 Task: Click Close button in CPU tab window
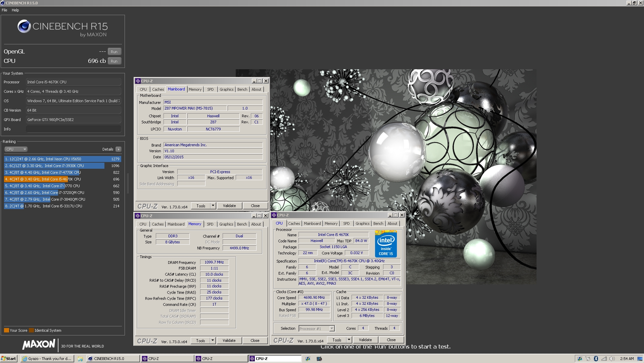point(391,340)
